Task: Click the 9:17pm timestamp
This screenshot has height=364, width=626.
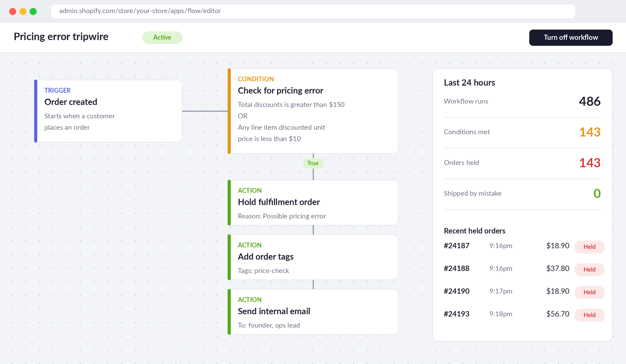Action: click(x=501, y=291)
